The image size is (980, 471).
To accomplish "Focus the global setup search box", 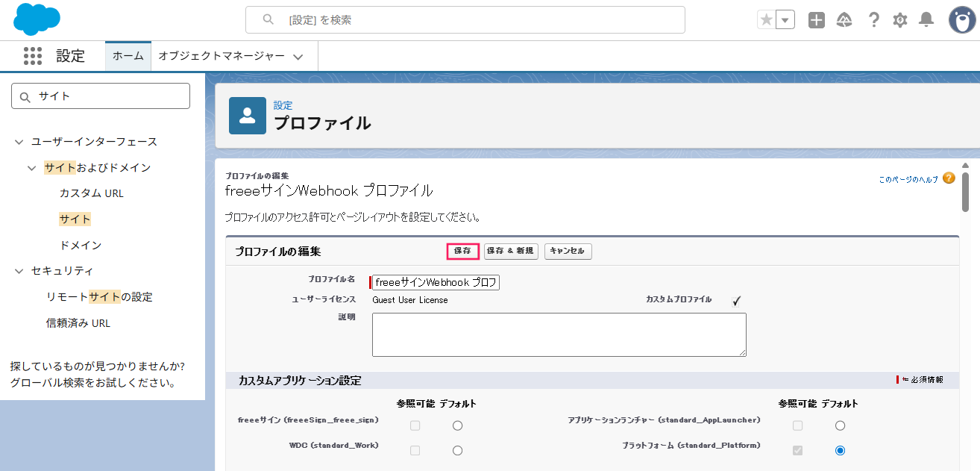I will tap(465, 20).
